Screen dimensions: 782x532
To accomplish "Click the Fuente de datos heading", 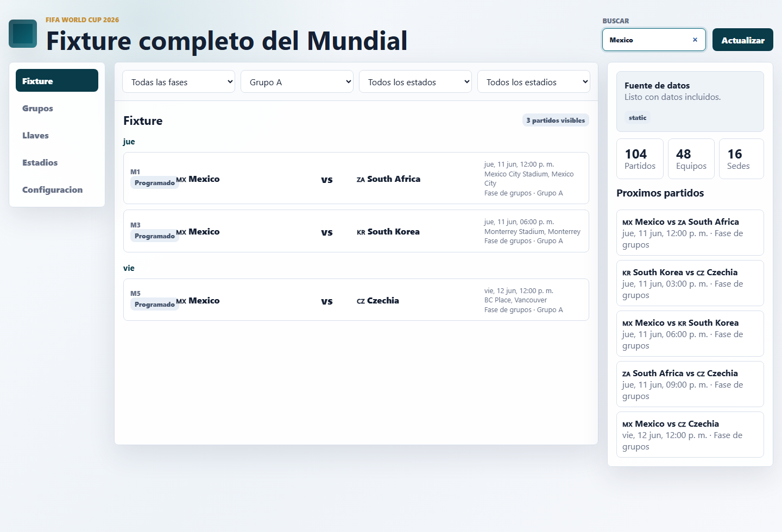I will [657, 86].
